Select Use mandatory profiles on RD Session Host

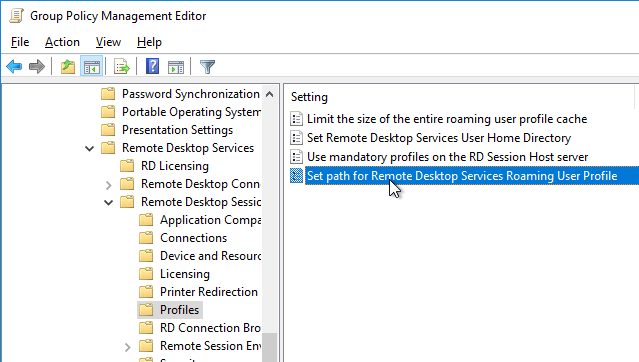coord(447,157)
